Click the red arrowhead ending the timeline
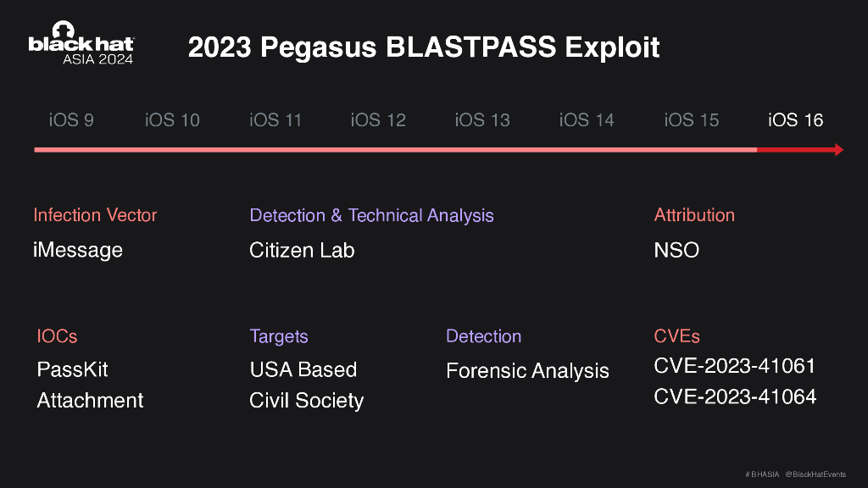Image resolution: width=868 pixels, height=488 pixels. tap(838, 150)
